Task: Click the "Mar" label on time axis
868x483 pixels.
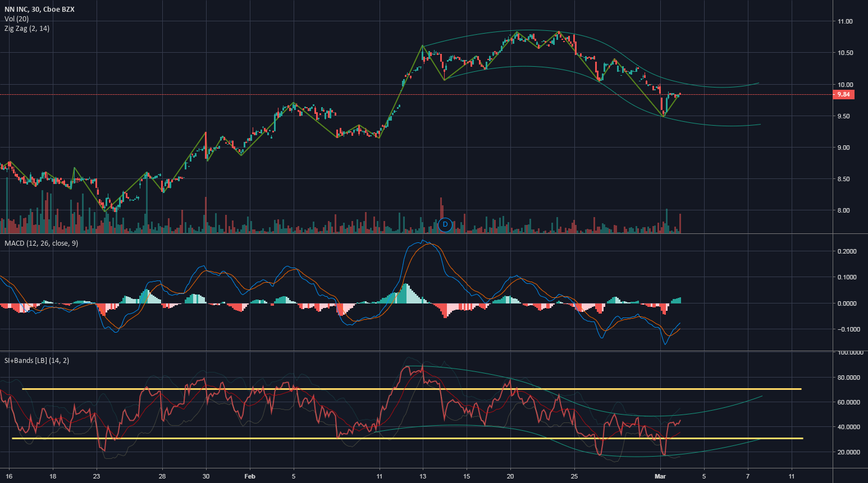Action: [x=661, y=476]
